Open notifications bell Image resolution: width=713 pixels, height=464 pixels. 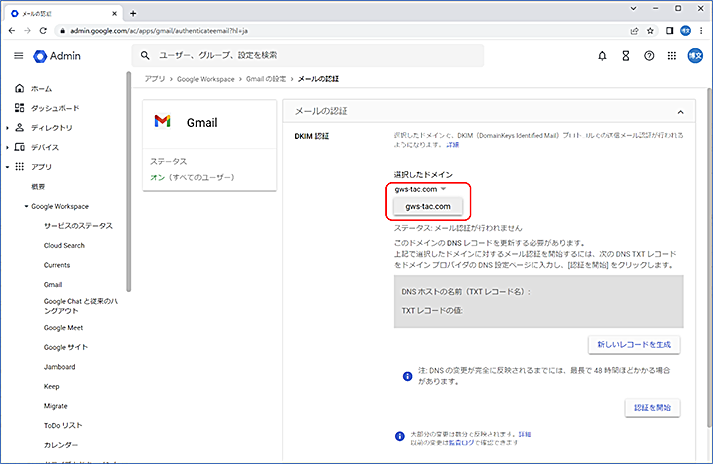[x=602, y=55]
